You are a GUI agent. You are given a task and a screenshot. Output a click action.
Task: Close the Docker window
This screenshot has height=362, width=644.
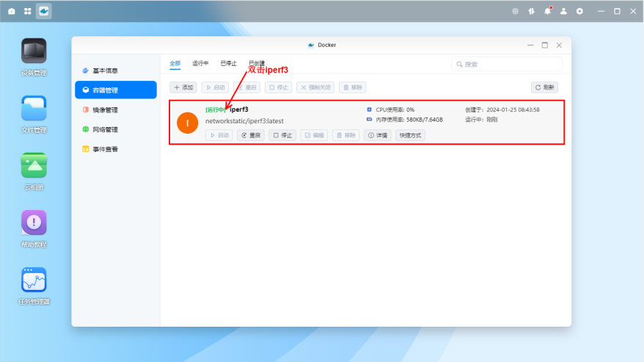[559, 46]
